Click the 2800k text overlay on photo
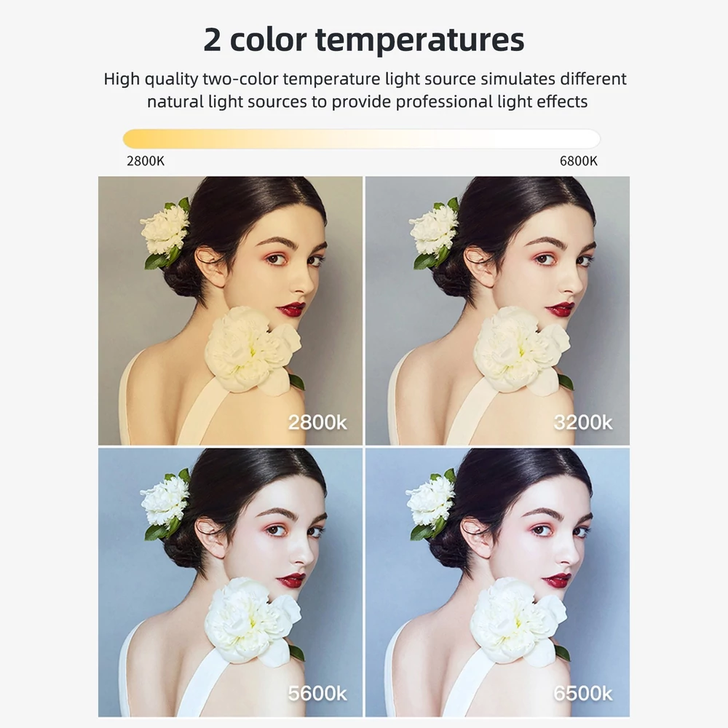Screen dimensions: 728x728 point(317,422)
